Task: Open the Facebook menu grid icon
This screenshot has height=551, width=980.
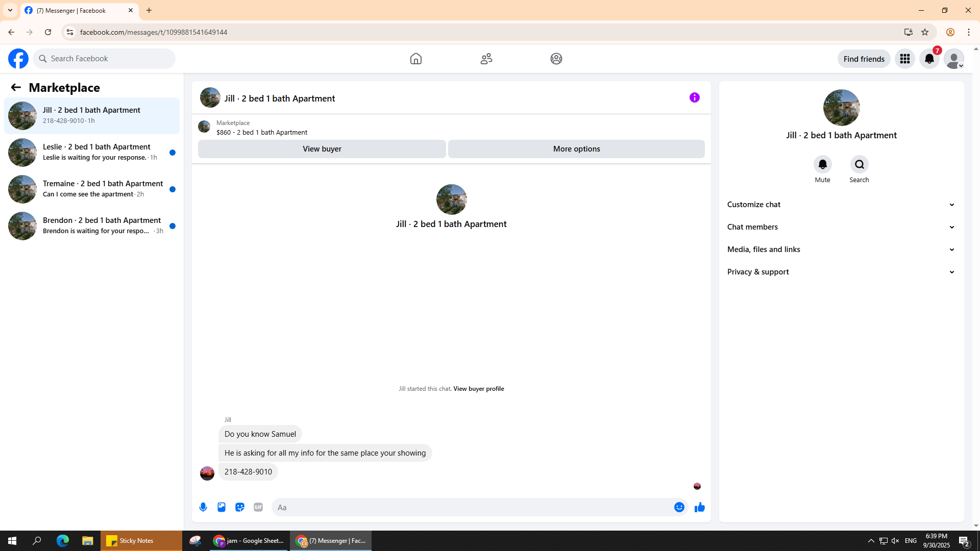Action: pyautogui.click(x=904, y=59)
